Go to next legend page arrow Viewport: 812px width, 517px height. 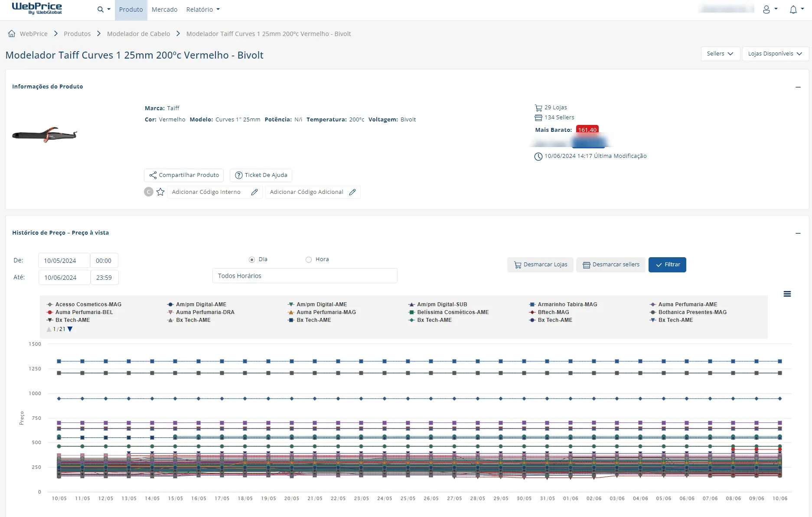(70, 329)
